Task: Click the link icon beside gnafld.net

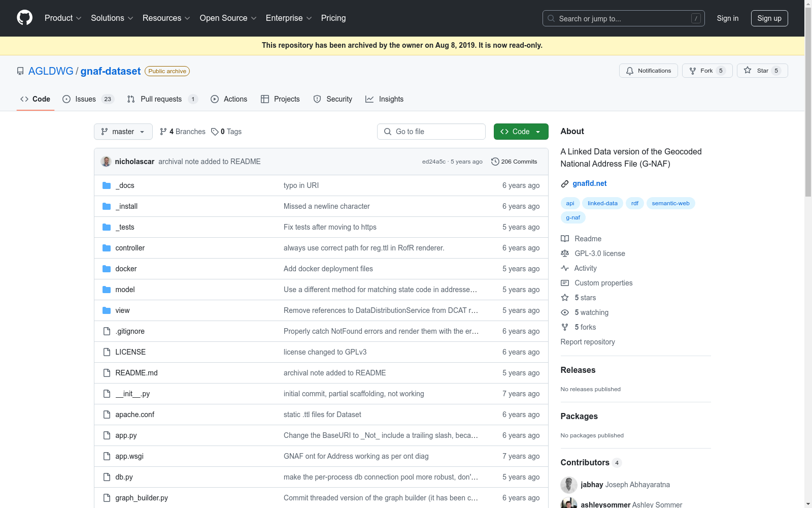Action: pyautogui.click(x=565, y=184)
